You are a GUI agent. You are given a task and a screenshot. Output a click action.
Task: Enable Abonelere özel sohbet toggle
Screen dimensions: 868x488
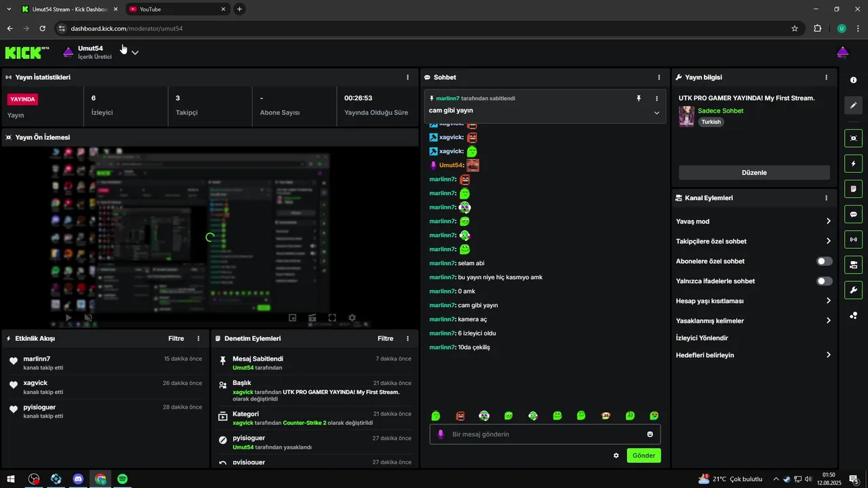(x=825, y=261)
